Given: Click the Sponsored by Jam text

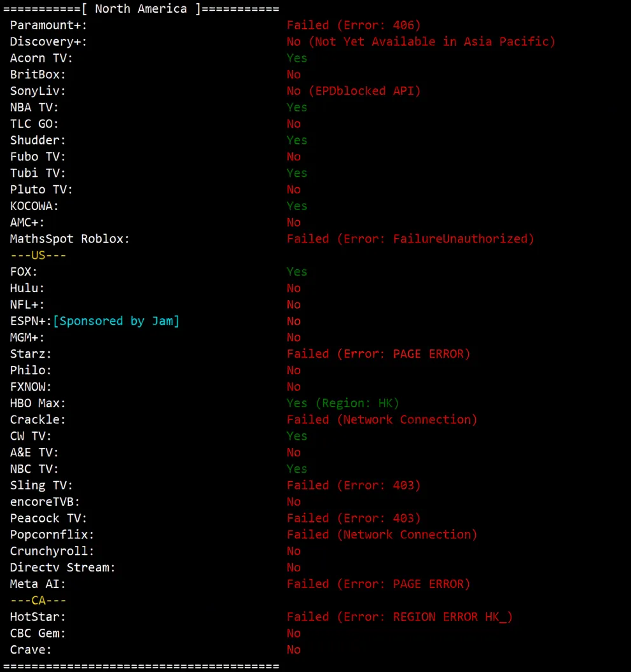Looking at the screenshot, I should 116,321.
